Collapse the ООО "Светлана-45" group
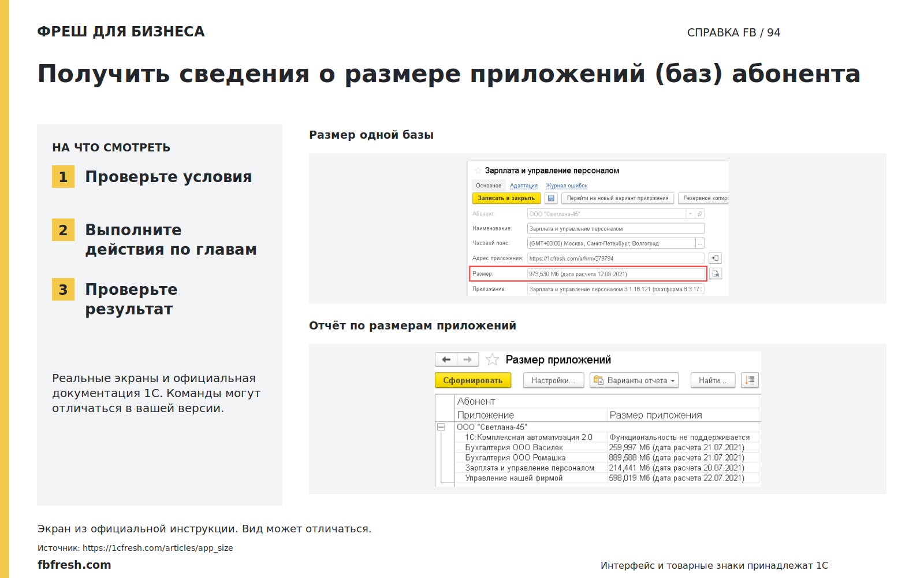Viewport: 924px width, 578px height. tap(441, 427)
